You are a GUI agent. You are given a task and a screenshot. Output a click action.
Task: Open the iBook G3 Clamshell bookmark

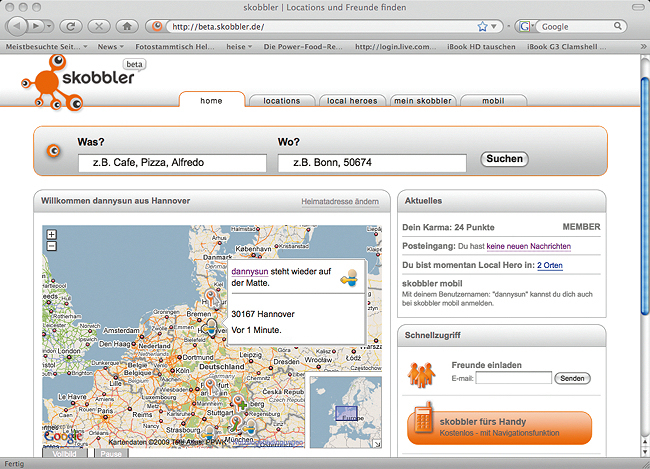[x=566, y=47]
